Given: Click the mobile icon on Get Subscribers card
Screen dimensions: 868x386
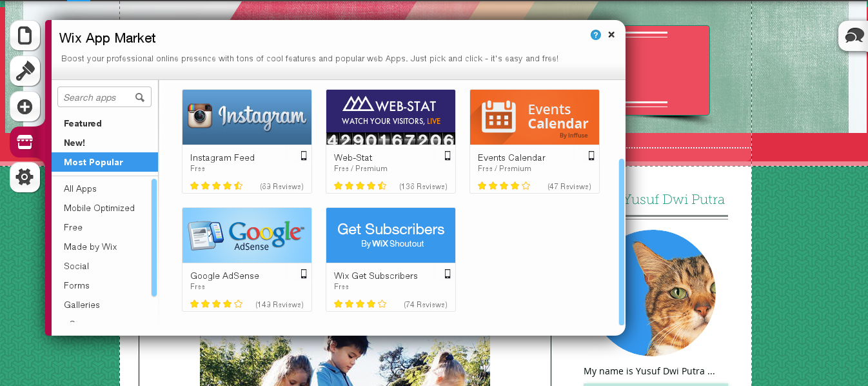Looking at the screenshot, I should 448,274.
